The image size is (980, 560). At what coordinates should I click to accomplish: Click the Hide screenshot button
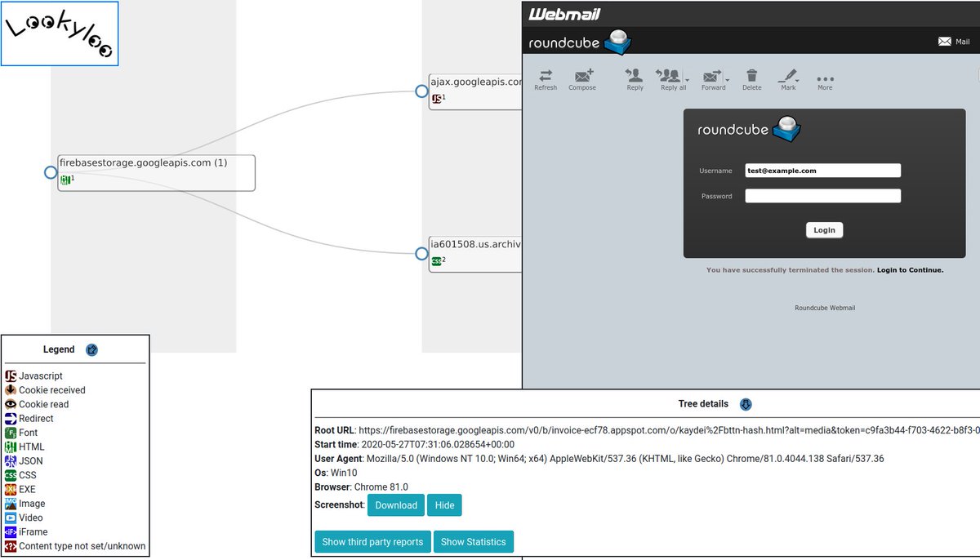coord(444,505)
